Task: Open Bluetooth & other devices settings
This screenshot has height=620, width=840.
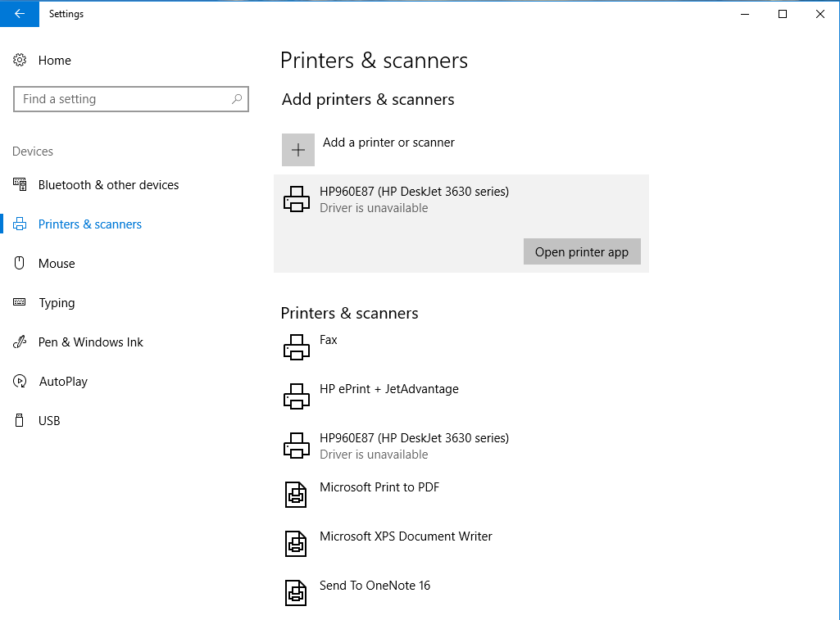Action: [x=108, y=185]
